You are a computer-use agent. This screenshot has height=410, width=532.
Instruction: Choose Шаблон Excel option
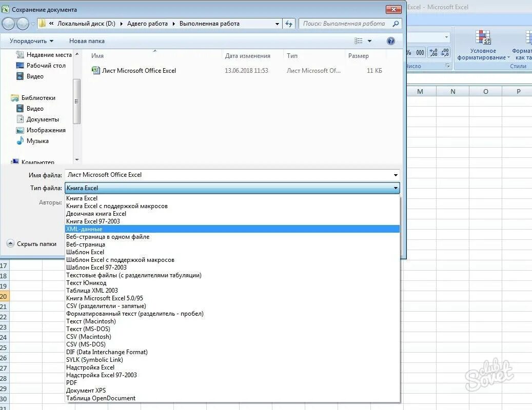(x=232, y=252)
